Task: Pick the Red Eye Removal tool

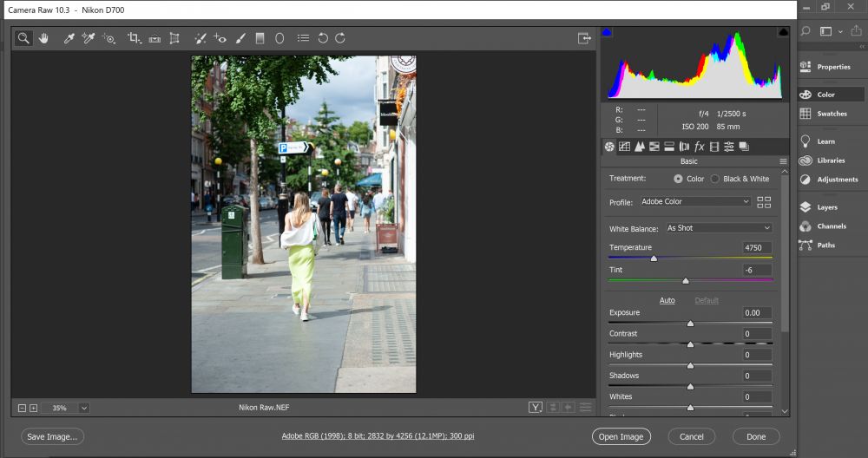Action: [x=220, y=38]
